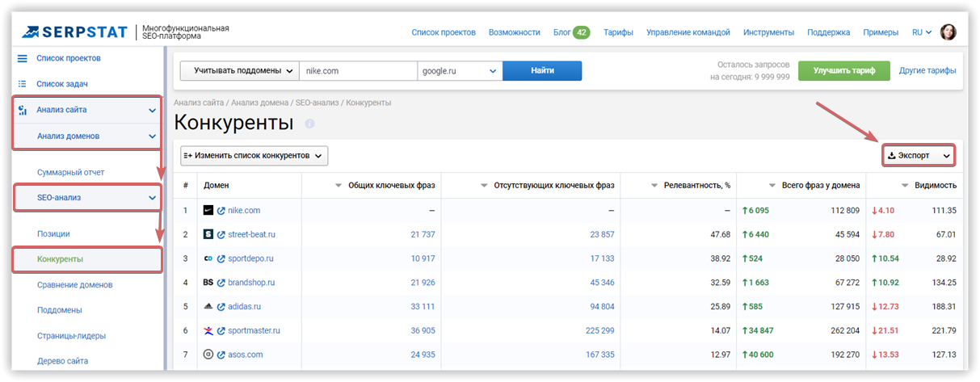Open brandshop.ru external link icon
Viewport: 980px width, 382px height.
tap(221, 283)
